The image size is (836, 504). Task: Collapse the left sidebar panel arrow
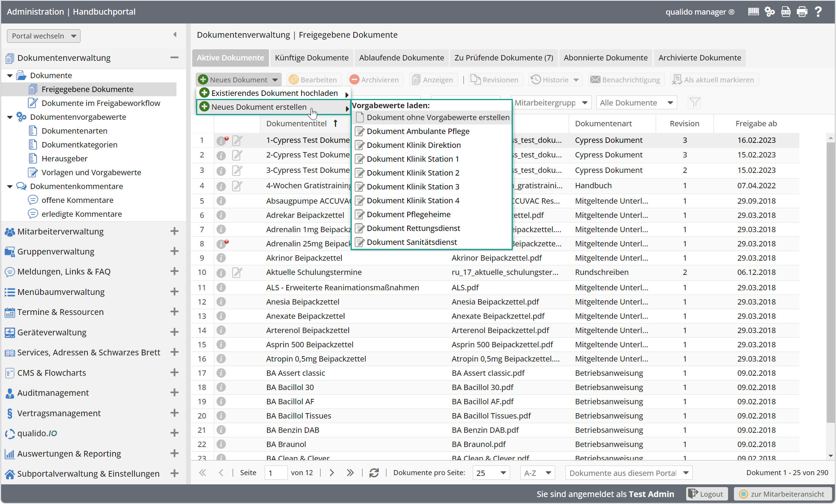coord(175,35)
